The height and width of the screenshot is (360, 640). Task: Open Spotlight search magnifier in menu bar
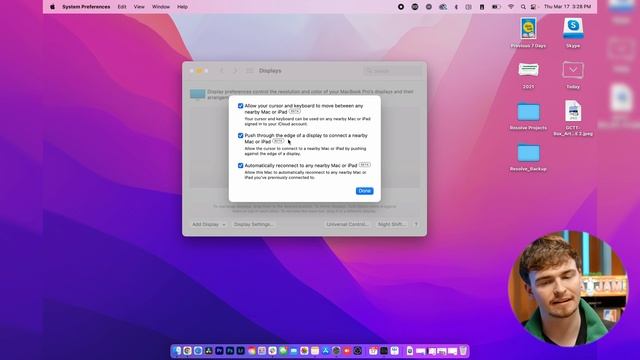point(523,7)
